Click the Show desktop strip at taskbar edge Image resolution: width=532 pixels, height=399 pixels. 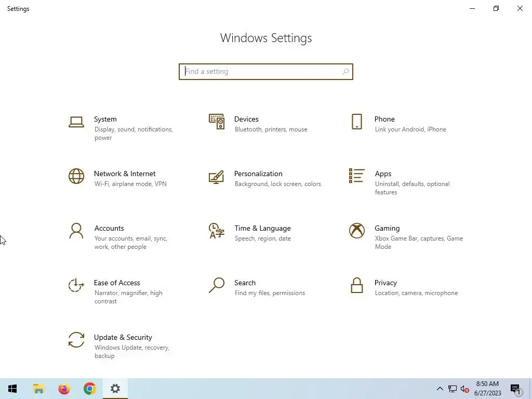tap(530, 389)
